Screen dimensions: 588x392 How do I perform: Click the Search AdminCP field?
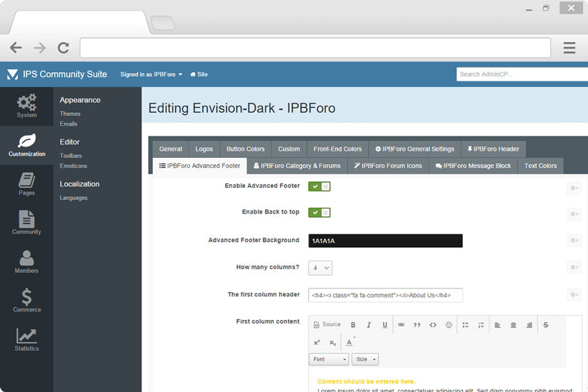click(522, 74)
